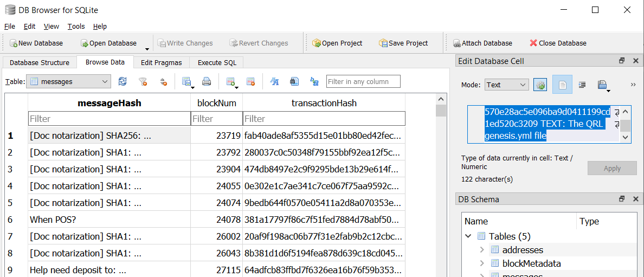Click the scrollbar thumb of the data table
The image size is (644, 277).
pyautogui.click(x=441, y=111)
